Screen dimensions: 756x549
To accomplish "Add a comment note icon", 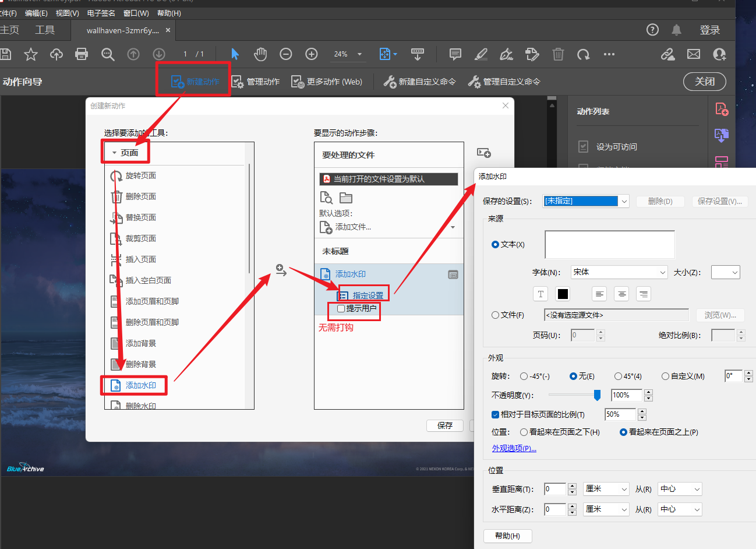I will [x=455, y=54].
